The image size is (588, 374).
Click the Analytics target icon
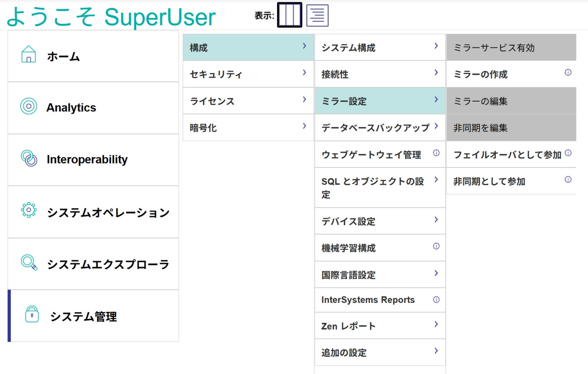(x=29, y=107)
